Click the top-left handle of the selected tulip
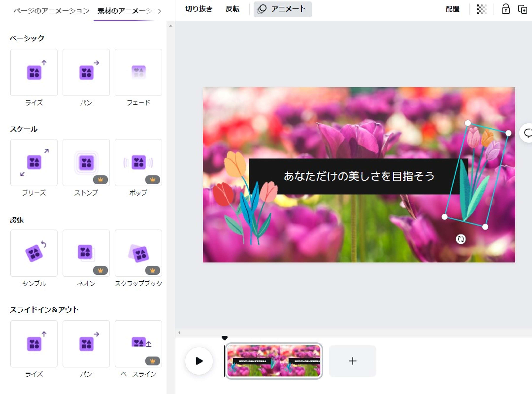This screenshot has width=532, height=394. (x=468, y=123)
